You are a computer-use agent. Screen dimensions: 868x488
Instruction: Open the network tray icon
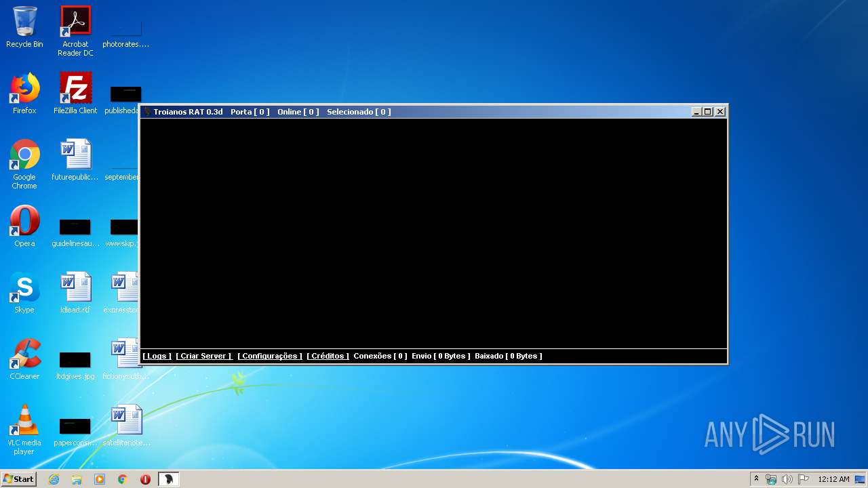[x=771, y=479]
